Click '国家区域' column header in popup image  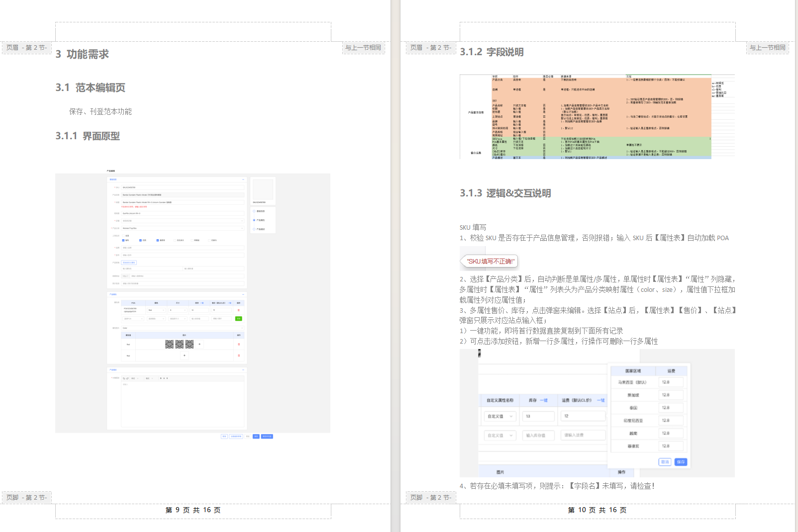point(633,371)
